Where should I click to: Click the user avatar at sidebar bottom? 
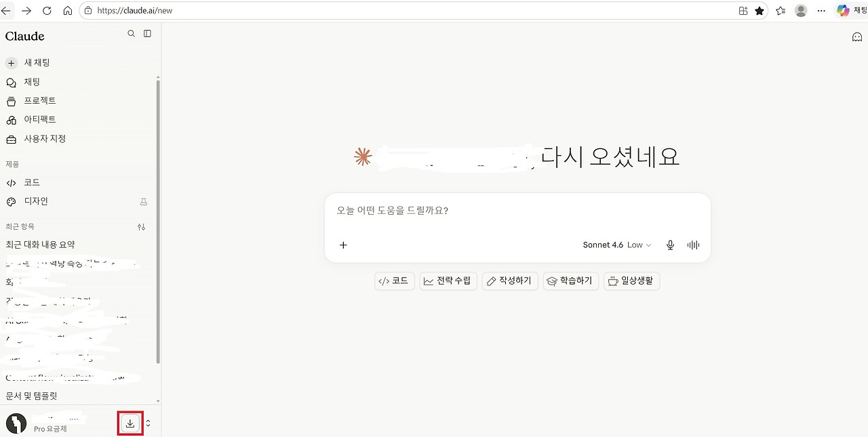pos(16,423)
